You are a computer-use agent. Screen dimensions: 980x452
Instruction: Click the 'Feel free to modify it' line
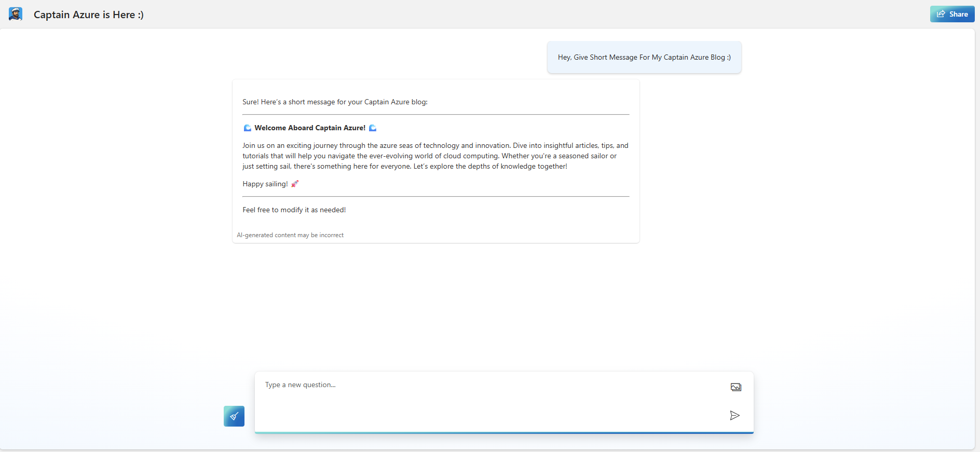coord(294,210)
